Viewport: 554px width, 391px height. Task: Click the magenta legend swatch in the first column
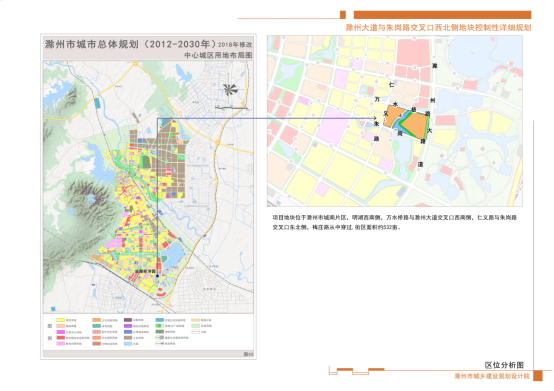(61, 332)
